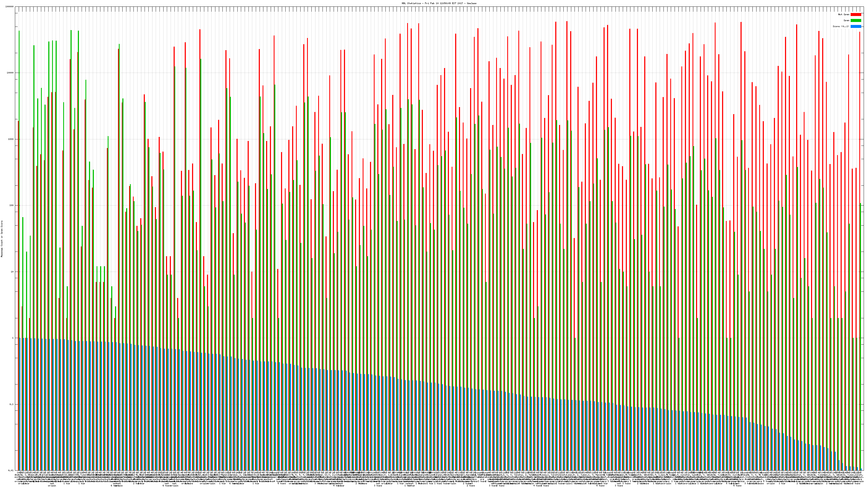Click the 0.1 y-axis tick label
868x488 pixels.
coord(12,404)
